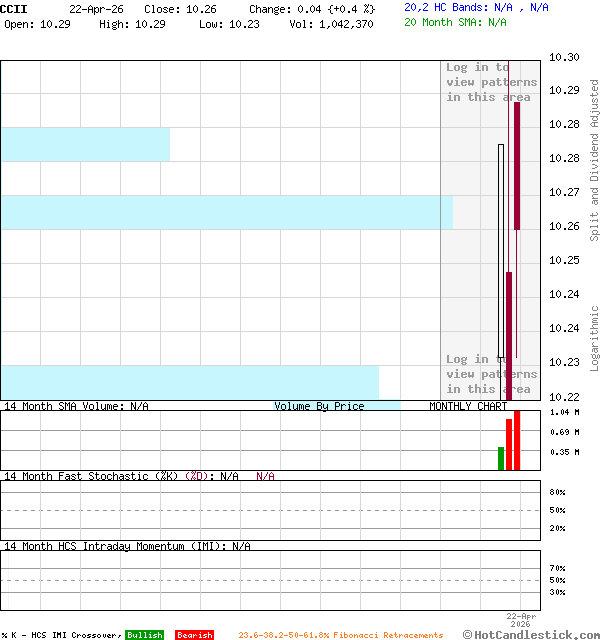Image resolution: width=600 pixels, height=640 pixels.
Task: Click the CCII ticker symbol
Action: pyautogui.click(x=14, y=8)
